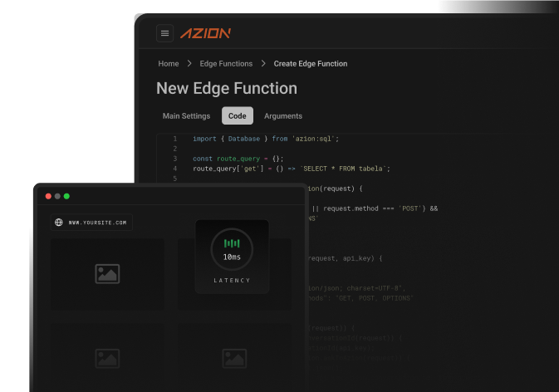Open the Arguments tab
Image resolution: width=559 pixels, height=392 pixels.
[283, 116]
